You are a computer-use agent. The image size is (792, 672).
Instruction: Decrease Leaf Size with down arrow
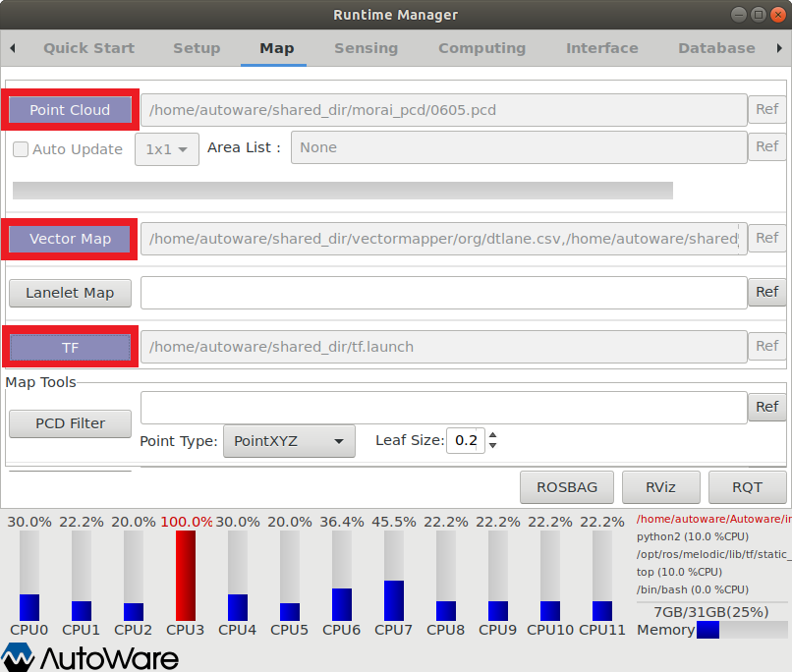point(492,446)
